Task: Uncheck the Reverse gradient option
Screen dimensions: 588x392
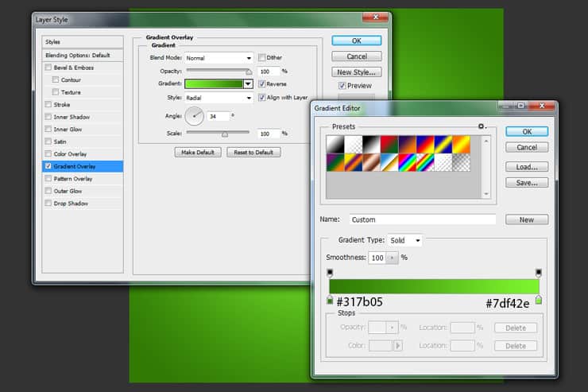Action: coord(261,83)
